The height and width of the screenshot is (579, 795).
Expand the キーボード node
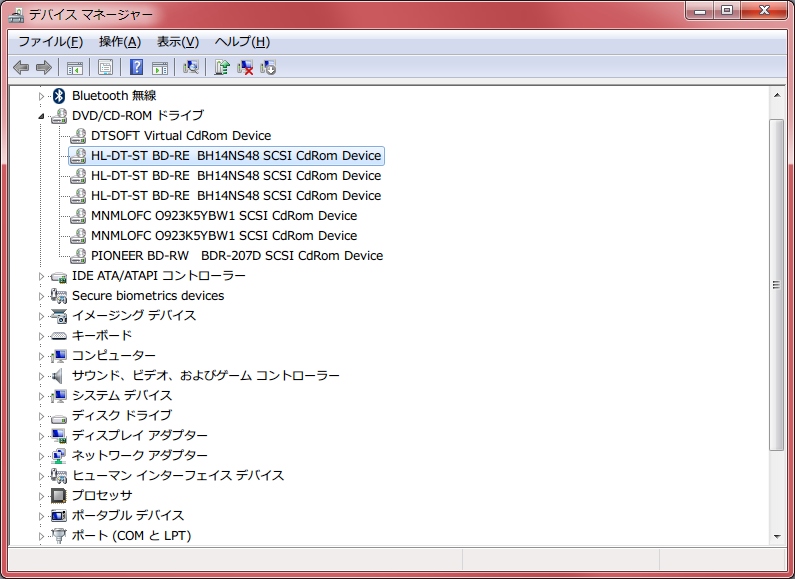coord(42,336)
